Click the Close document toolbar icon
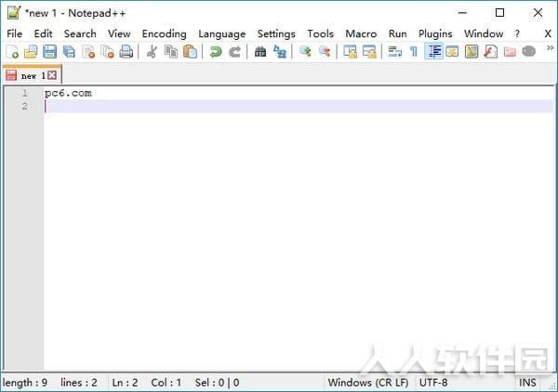 [x=88, y=52]
